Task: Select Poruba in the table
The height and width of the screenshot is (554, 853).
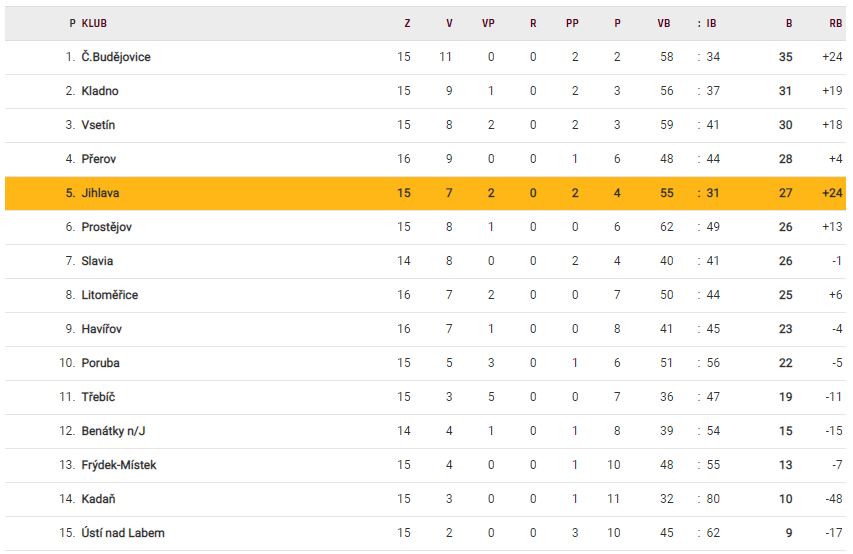Action: [x=101, y=363]
